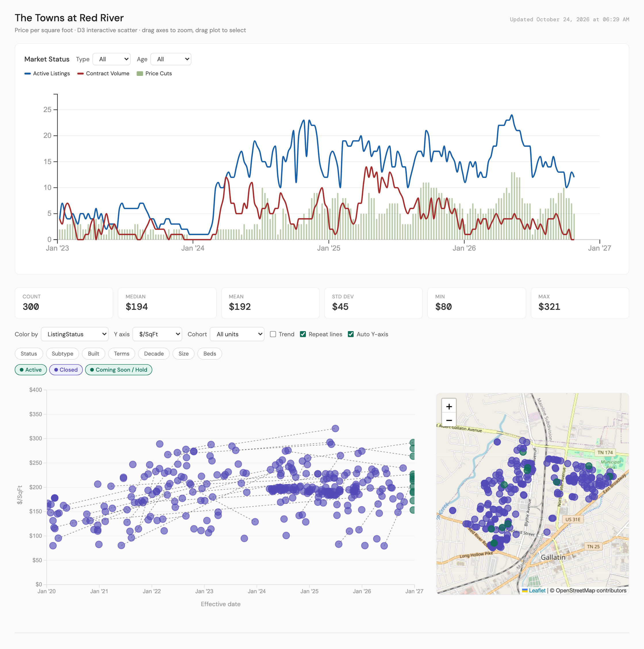Click the STD DEV $45 stat card

373,303
